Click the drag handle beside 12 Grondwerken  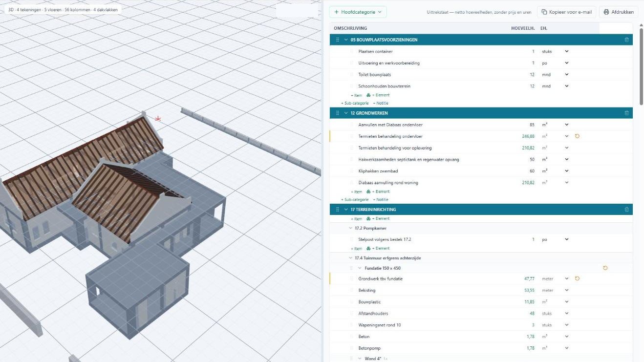[x=337, y=113]
